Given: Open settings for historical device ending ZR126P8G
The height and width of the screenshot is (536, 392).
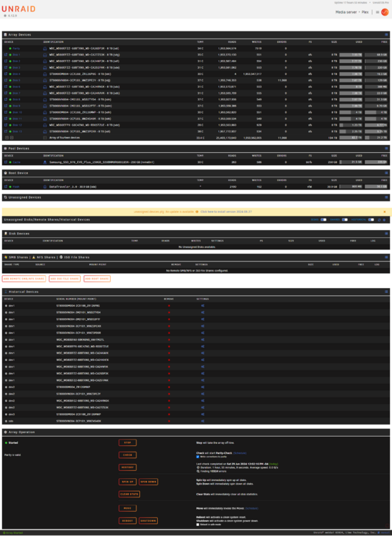Looking at the screenshot, I should [203, 306].
